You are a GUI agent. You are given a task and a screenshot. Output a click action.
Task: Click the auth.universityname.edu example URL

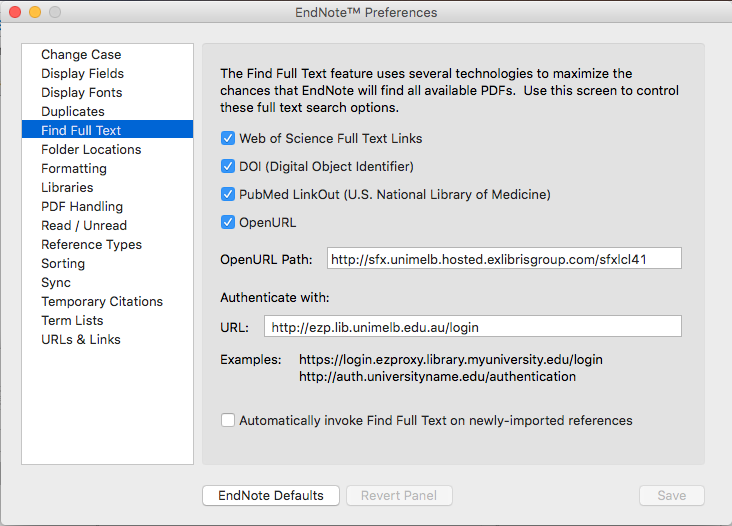click(437, 377)
